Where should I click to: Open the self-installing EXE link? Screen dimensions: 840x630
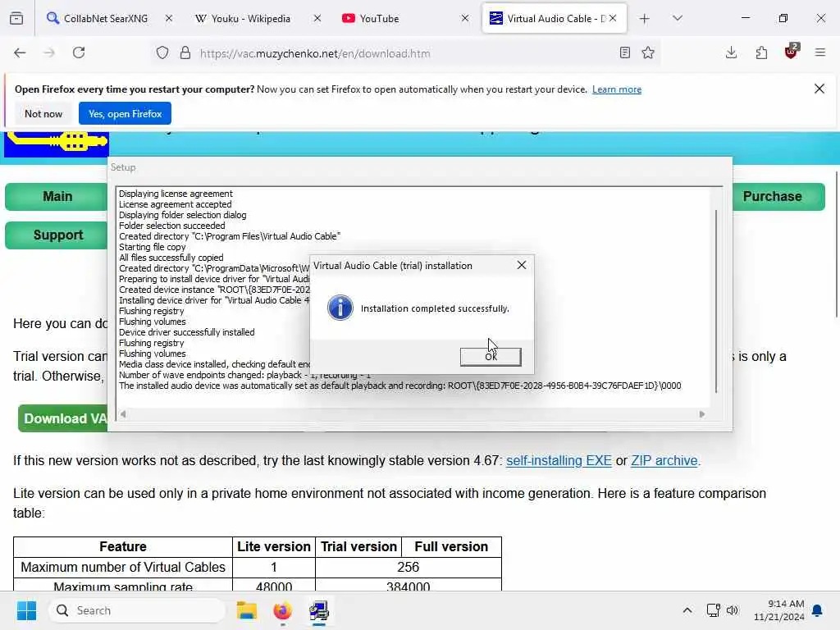(559, 461)
